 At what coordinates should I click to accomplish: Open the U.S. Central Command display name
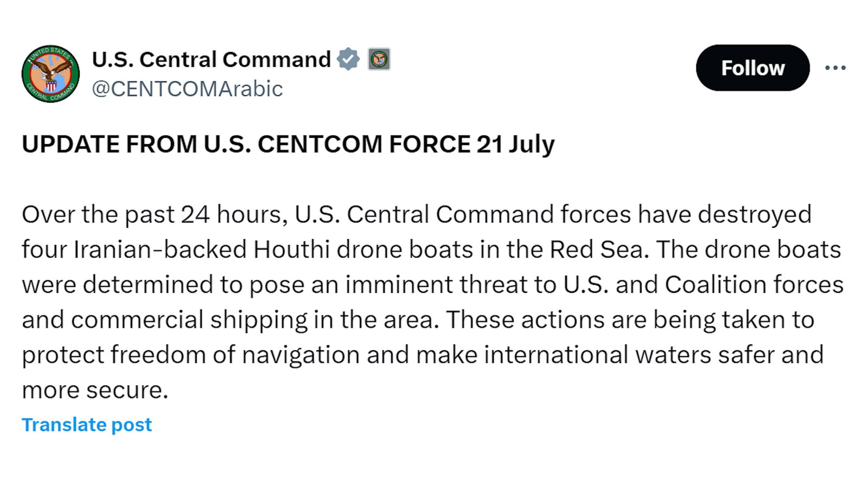pos(212,59)
